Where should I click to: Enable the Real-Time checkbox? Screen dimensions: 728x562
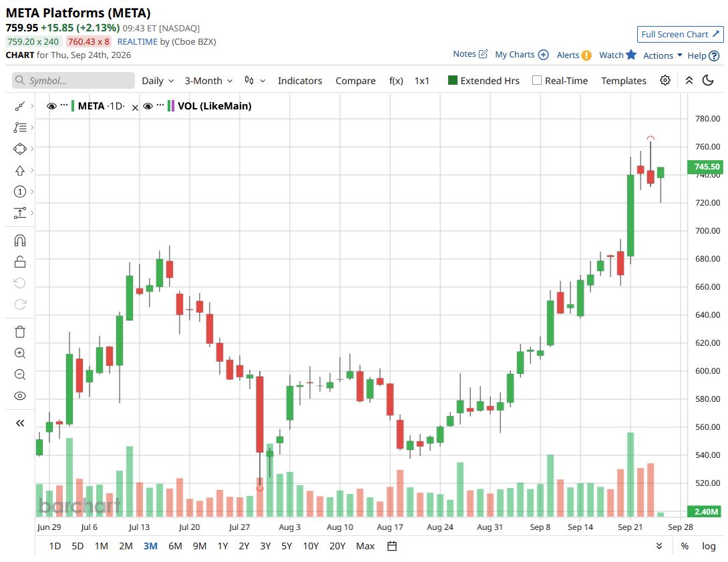[x=537, y=80]
